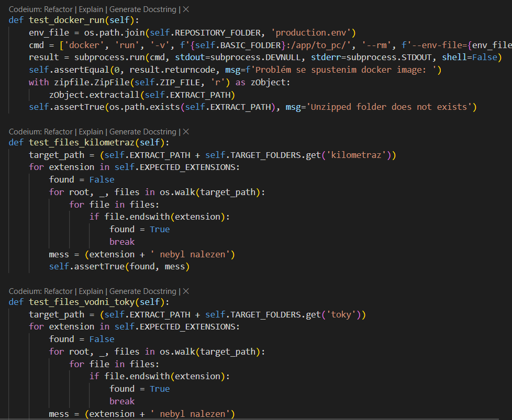Image resolution: width=512 pixels, height=420 pixels.
Task: Dismiss Codeium lens above test_docker_run
Action: (x=186, y=9)
